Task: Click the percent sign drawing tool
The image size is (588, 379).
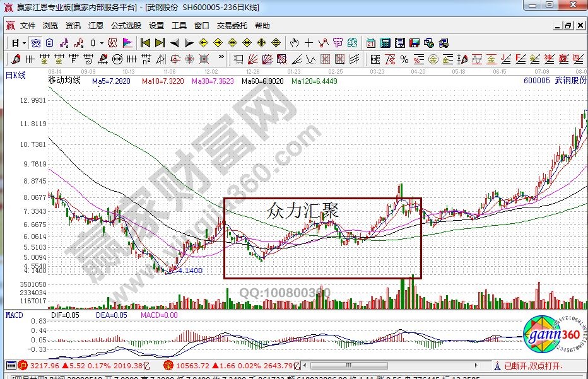Action: pyautogui.click(x=404, y=59)
